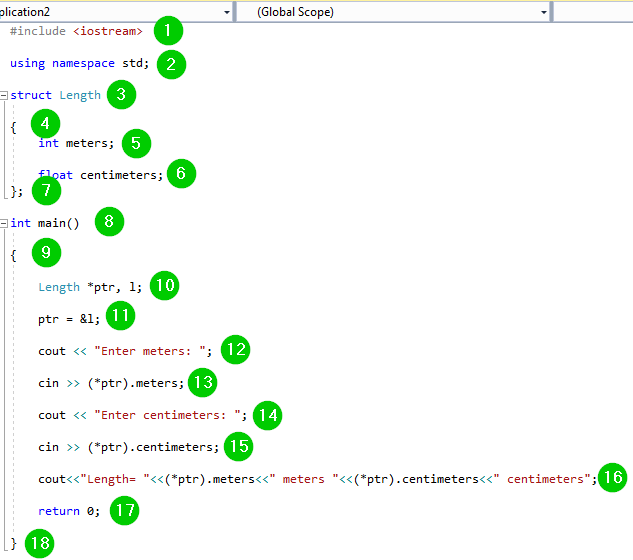
Task: Collapse the struct Length code block
Action: click(5, 96)
